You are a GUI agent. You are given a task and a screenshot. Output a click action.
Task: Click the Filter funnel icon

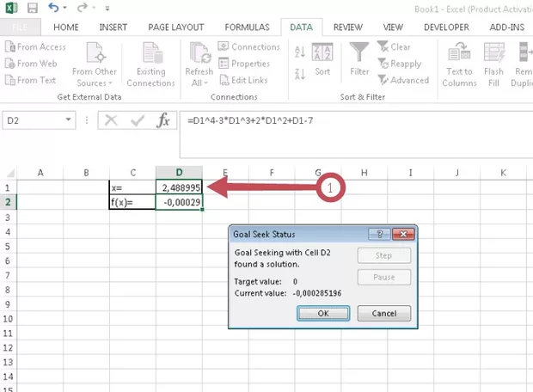[359, 53]
